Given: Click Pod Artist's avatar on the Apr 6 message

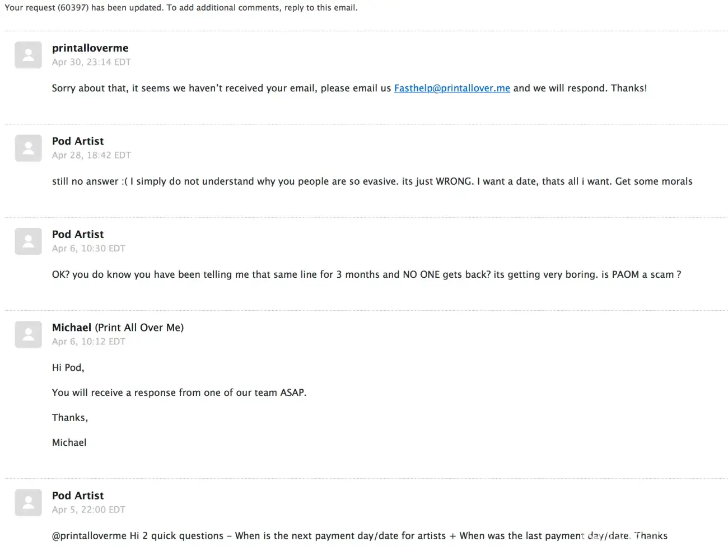Looking at the screenshot, I should (x=28, y=241).
